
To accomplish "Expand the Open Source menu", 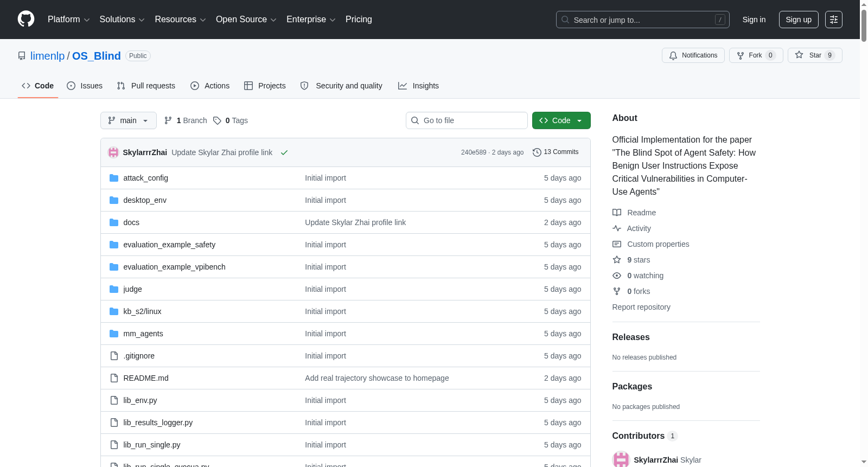I will click(x=246, y=20).
